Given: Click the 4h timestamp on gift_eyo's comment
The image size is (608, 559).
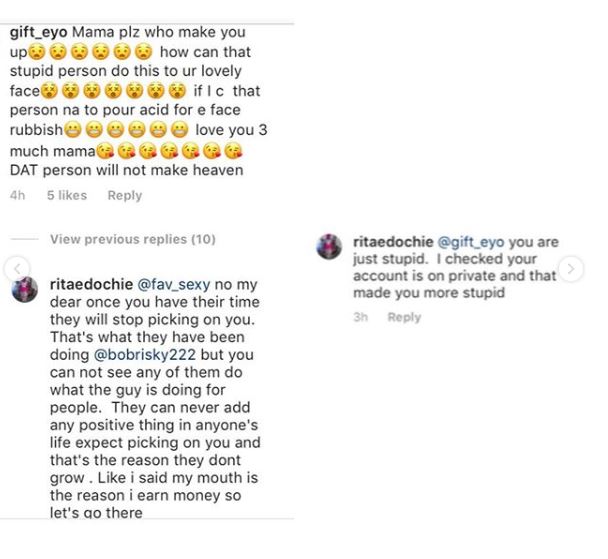Looking at the screenshot, I should pos(17,196).
